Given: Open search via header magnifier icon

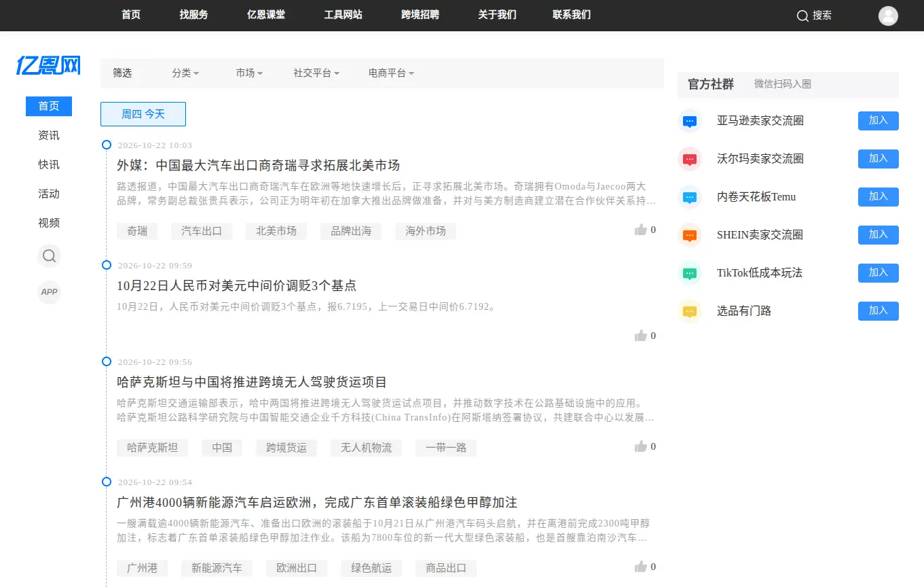Looking at the screenshot, I should 802,16.
